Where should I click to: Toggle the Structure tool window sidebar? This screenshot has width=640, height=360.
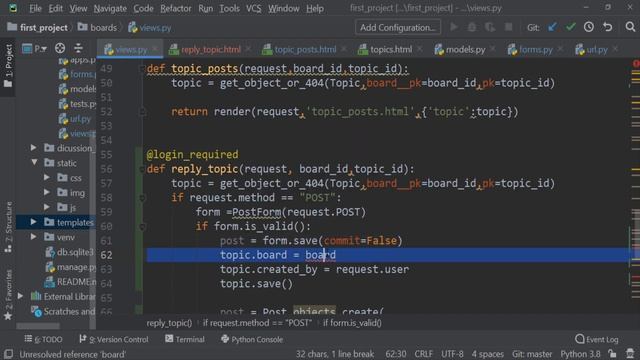click(x=8, y=227)
